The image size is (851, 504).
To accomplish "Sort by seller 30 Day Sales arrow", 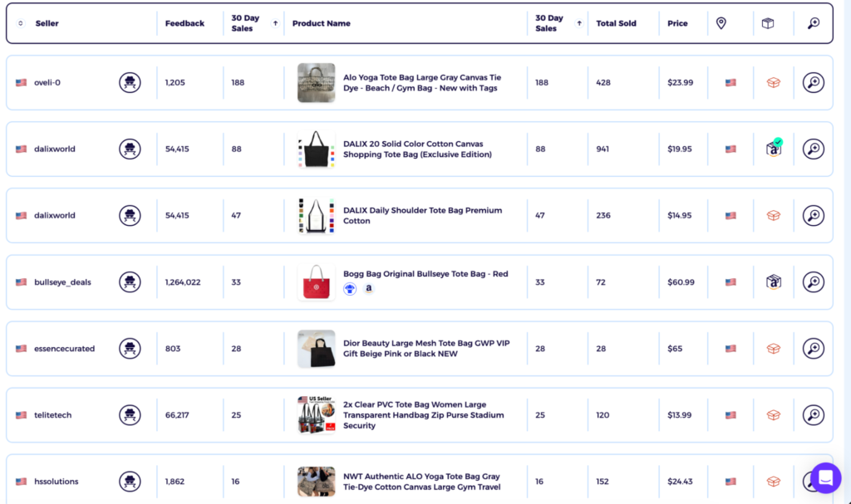I will coord(275,23).
